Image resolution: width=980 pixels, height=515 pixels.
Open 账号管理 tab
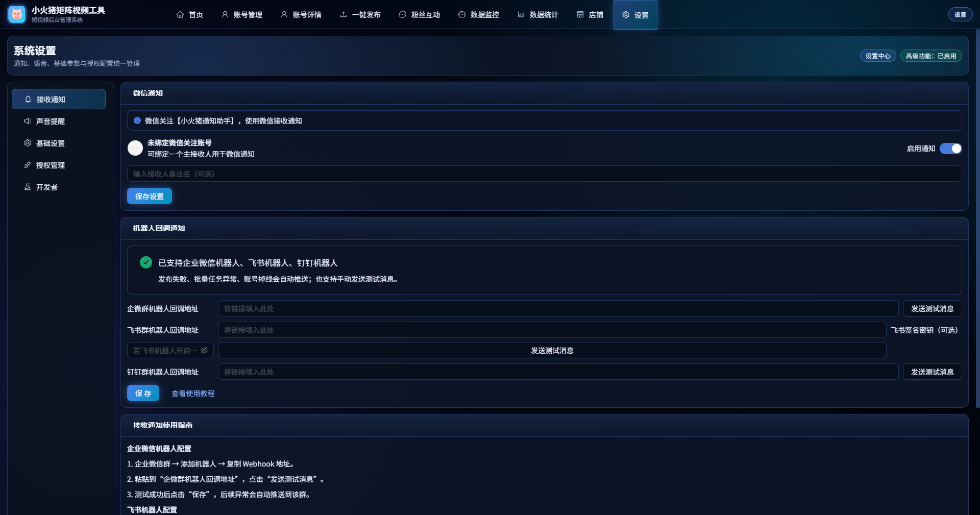tap(242, 15)
